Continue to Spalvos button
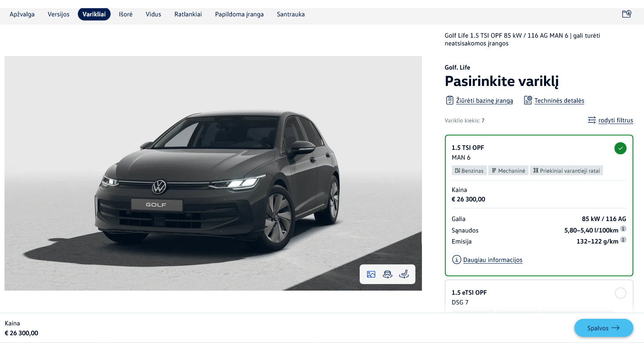Screen dimensions: 644x343 pos(603,328)
